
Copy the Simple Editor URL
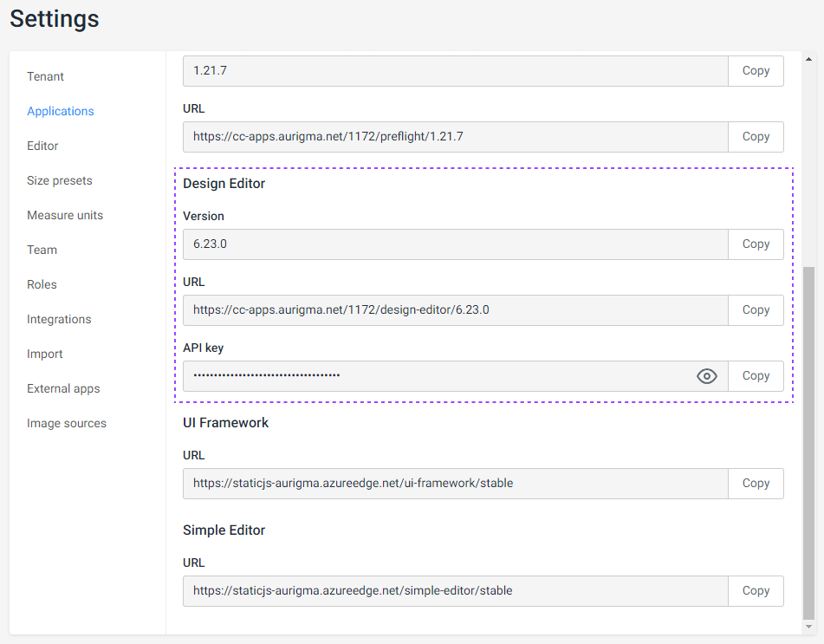[756, 591]
